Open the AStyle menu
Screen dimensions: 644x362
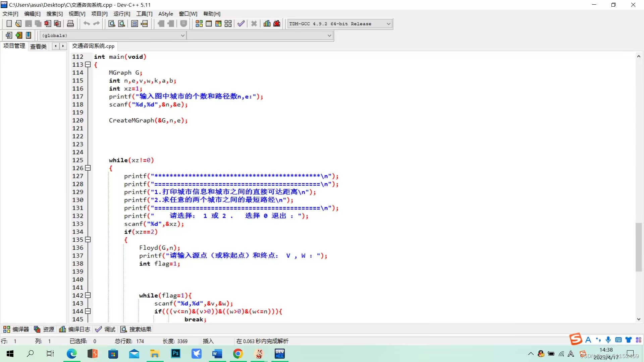point(166,14)
